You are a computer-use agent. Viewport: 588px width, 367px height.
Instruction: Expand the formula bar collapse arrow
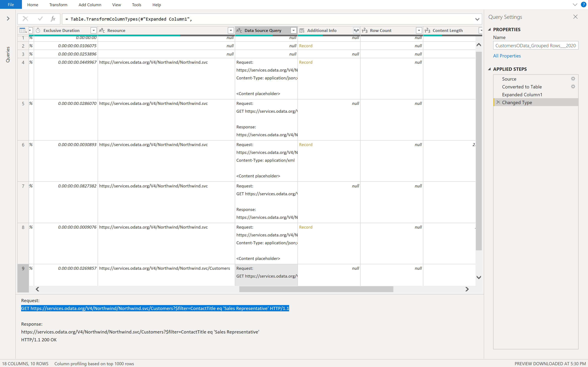pyautogui.click(x=477, y=19)
